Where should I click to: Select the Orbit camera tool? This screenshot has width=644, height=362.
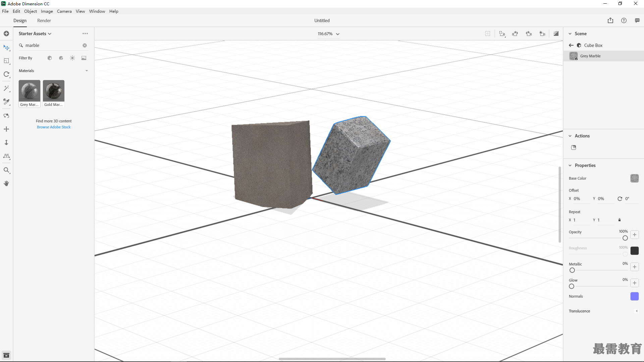click(x=6, y=116)
